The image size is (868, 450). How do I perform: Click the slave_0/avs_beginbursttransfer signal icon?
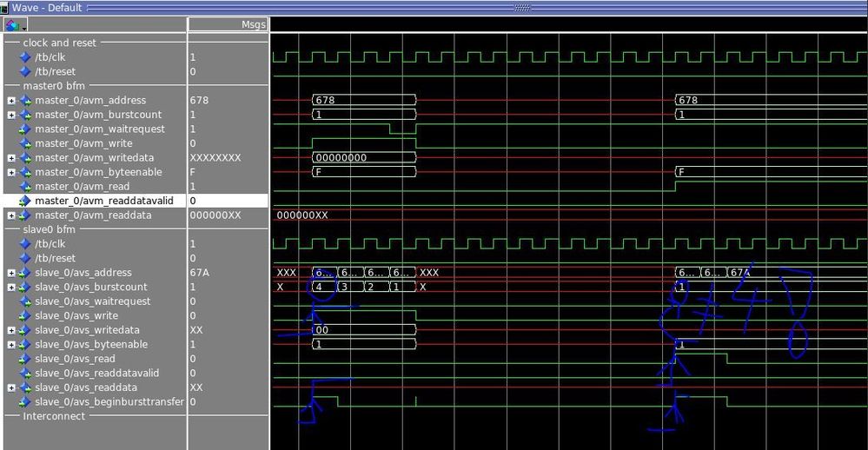25,401
